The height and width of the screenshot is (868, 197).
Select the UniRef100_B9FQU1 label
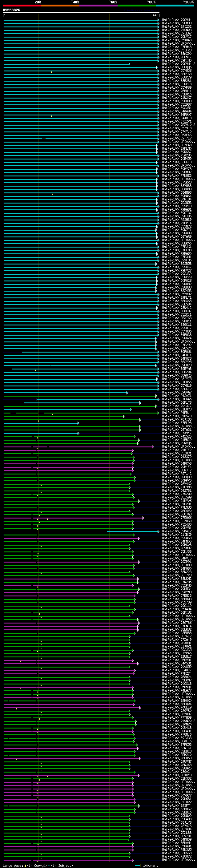(x=177, y=352)
